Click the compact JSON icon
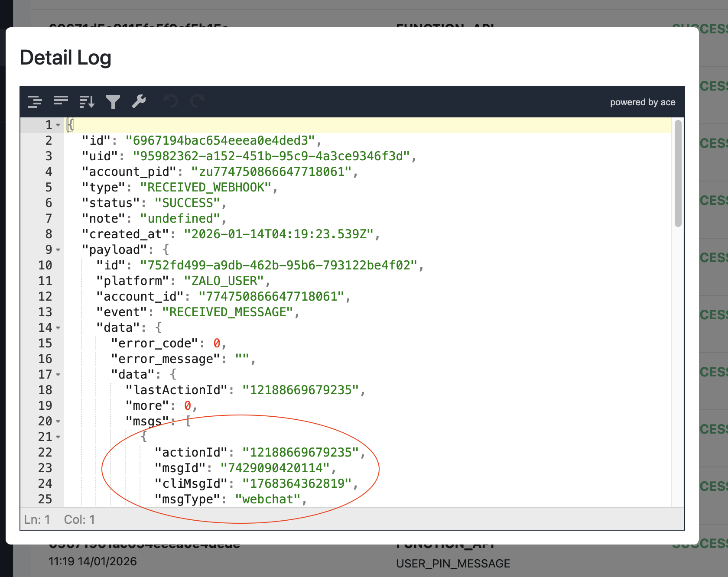728x577 pixels. [x=61, y=101]
